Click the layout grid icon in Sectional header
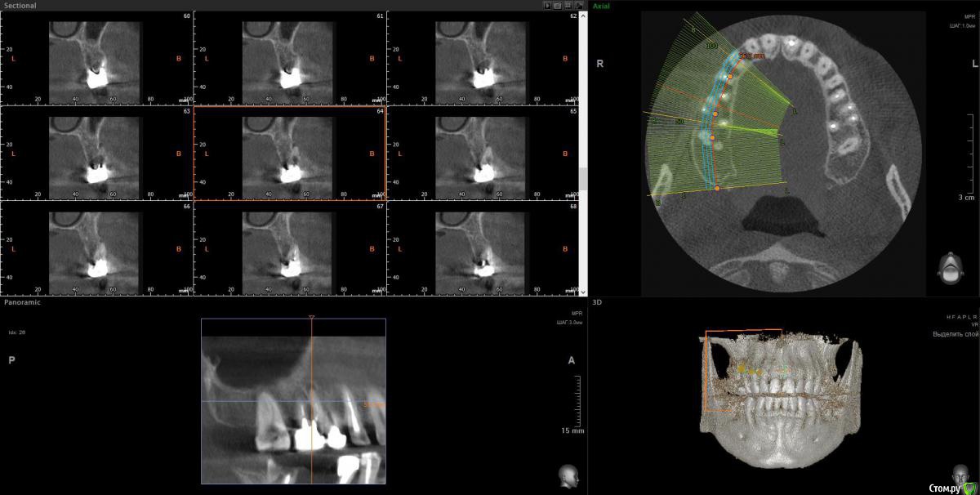The width and height of the screenshot is (980, 495). point(568,6)
